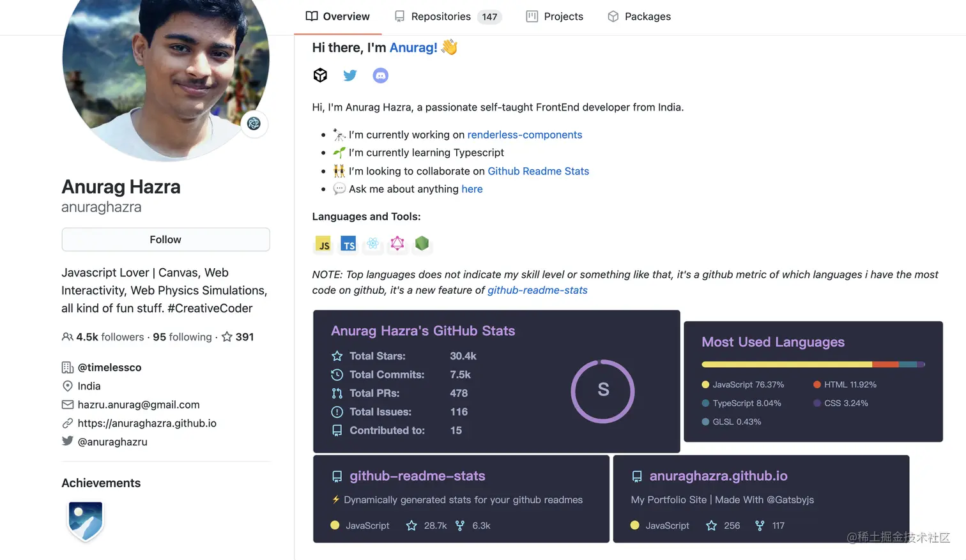Click the star icon next to 28.7k
Screen dimensions: 966x560
pos(411,526)
